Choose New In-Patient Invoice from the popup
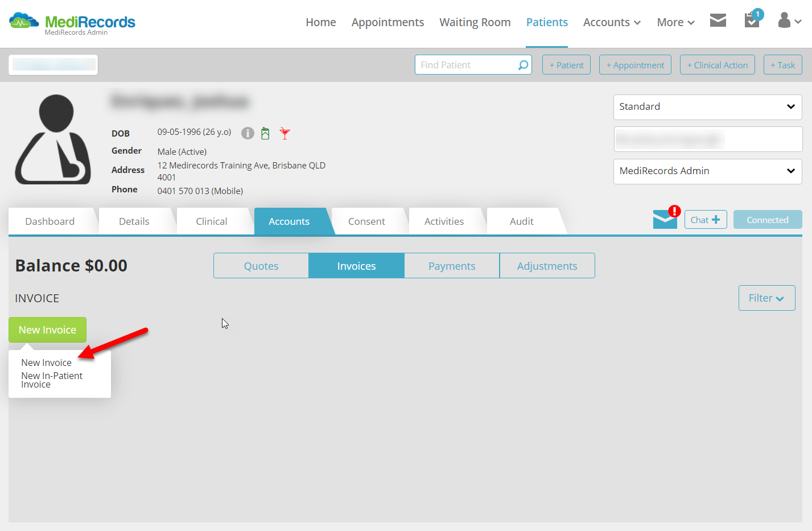 click(52, 380)
